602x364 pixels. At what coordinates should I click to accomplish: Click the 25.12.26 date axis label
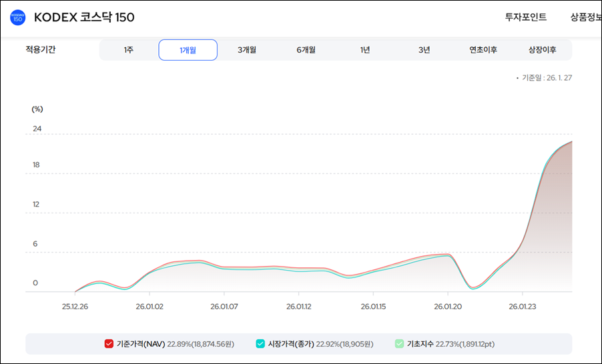(75, 307)
